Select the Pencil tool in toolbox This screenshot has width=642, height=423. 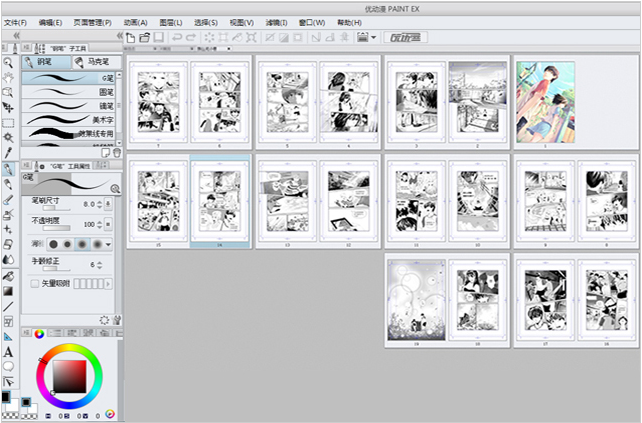(8, 184)
